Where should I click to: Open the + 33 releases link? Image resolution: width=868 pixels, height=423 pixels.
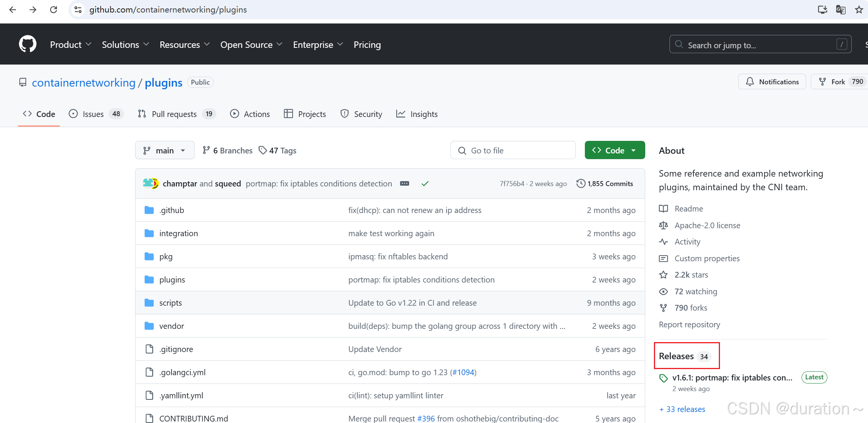(x=682, y=409)
